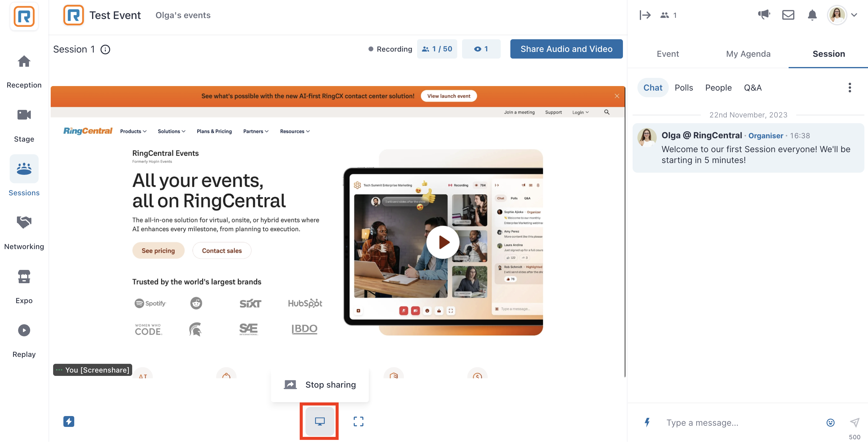Click the RingCentral wordmark logo
Image resolution: width=868 pixels, height=442 pixels.
coord(88,131)
